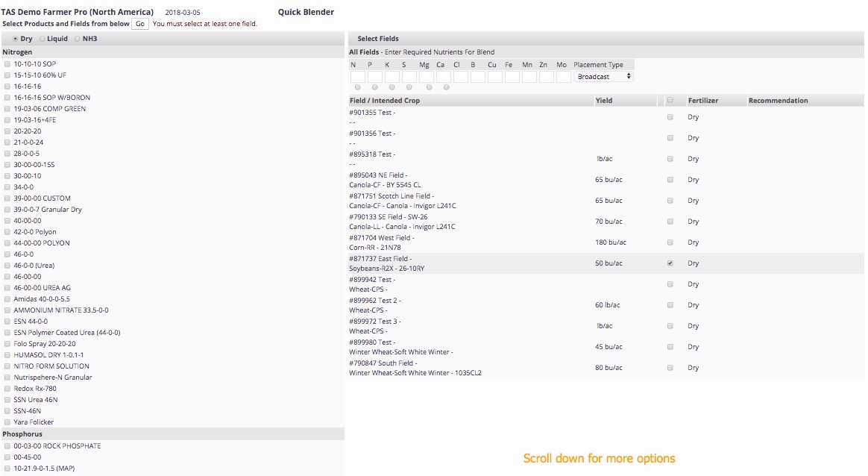This screenshot has height=476, width=868.
Task: Choose the NH3 radio option
Action: point(78,39)
